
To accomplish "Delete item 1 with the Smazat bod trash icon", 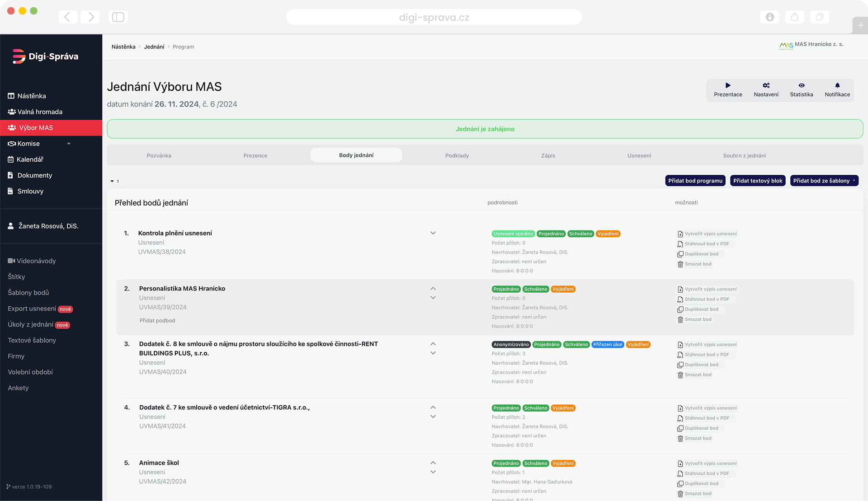I will click(x=680, y=264).
